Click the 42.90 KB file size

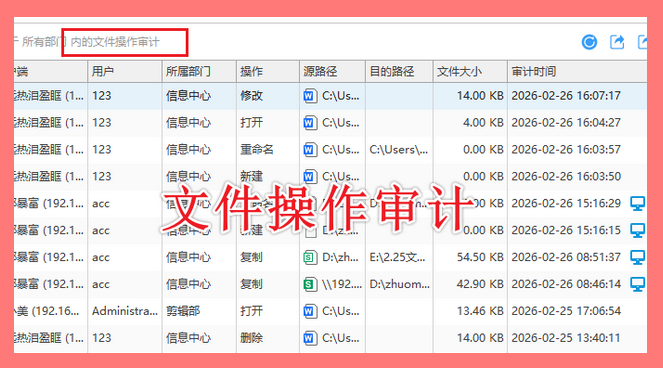coord(480,284)
